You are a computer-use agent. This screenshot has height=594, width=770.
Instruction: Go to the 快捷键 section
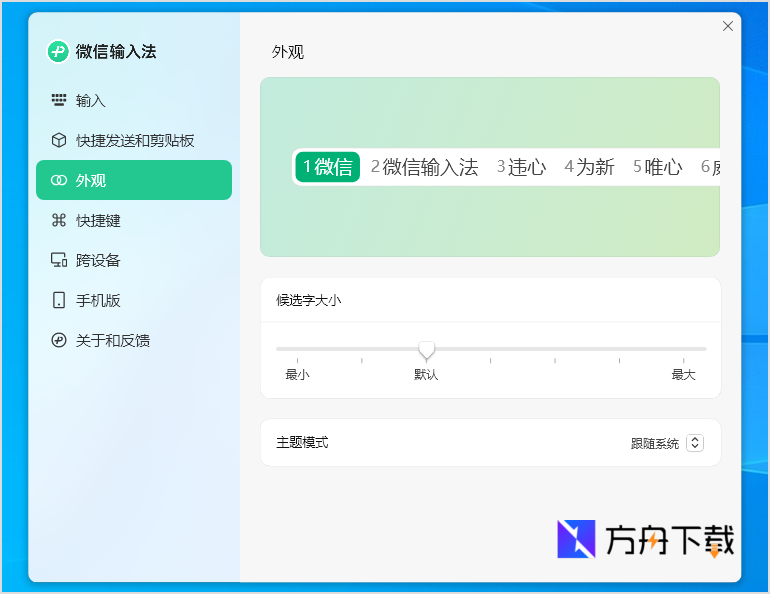pos(134,220)
